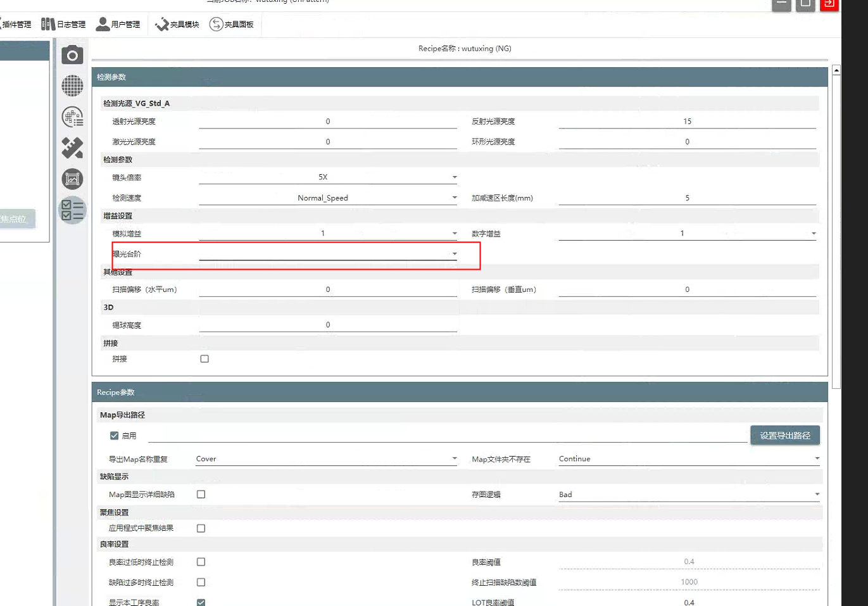Viewport: 868px width, 606px height.
Task: Open 日志管理 log management
Action: [x=63, y=25]
